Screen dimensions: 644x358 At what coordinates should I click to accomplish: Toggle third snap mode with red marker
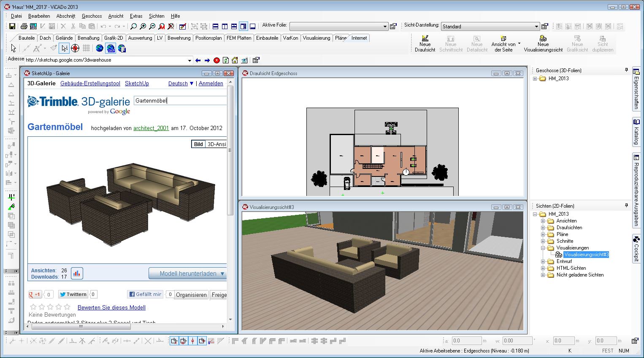pos(193,341)
